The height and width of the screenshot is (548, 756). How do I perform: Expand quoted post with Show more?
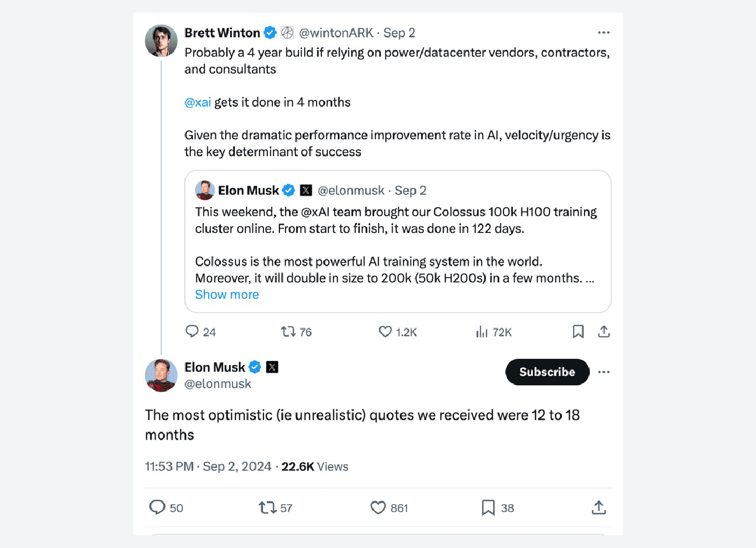click(227, 295)
